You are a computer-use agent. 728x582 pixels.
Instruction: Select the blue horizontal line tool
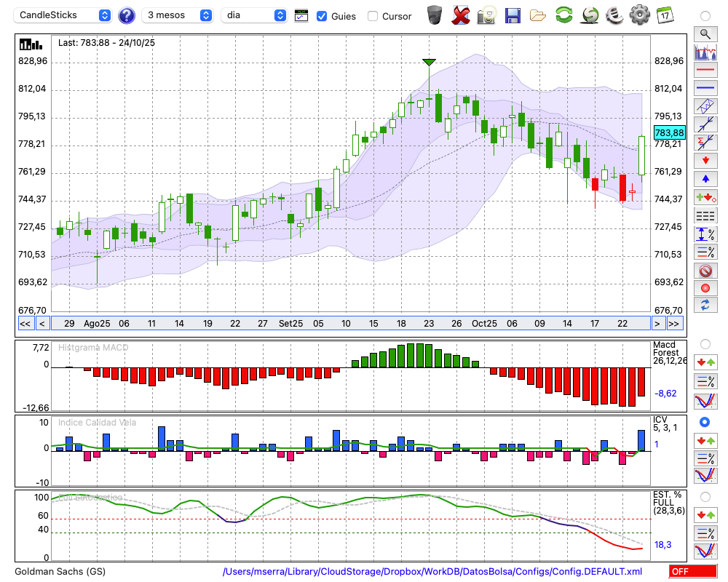point(705,88)
